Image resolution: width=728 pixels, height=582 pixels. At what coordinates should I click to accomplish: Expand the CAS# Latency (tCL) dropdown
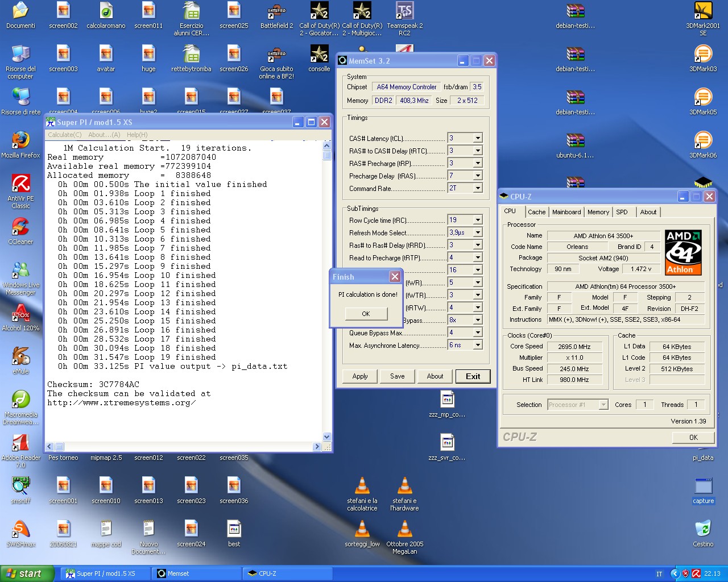point(478,138)
